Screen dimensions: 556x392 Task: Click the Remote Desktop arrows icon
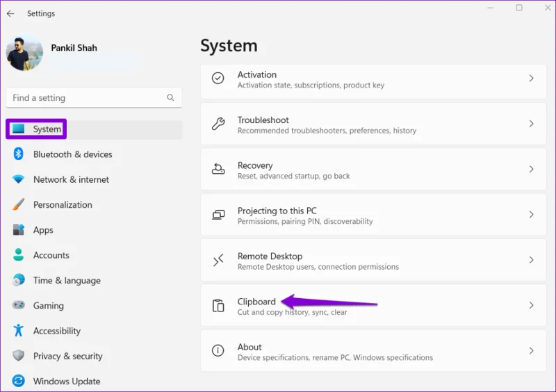218,260
